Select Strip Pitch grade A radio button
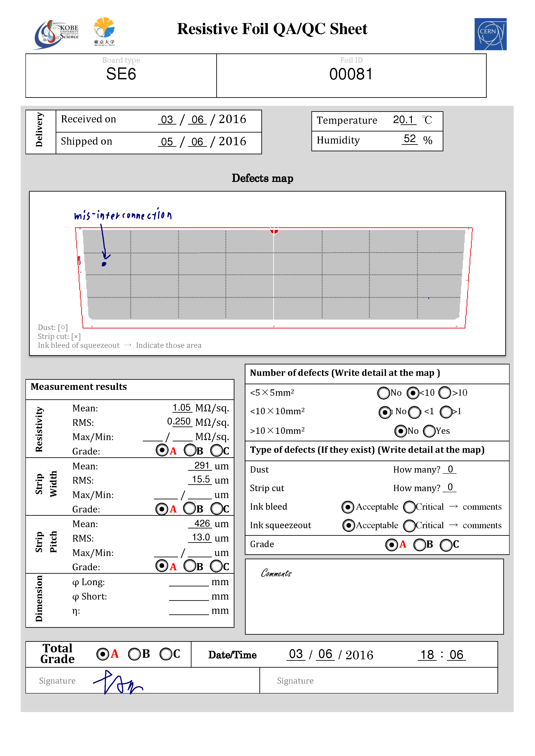 pos(162,566)
